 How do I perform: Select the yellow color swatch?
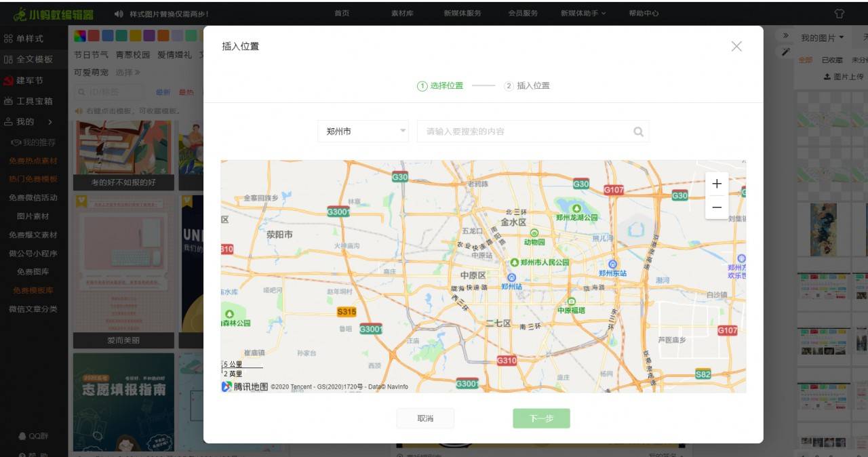tap(136, 36)
